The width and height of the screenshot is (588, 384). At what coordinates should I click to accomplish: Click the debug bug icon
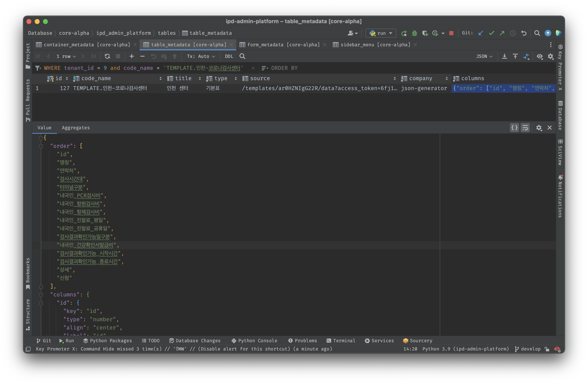pyautogui.click(x=414, y=33)
